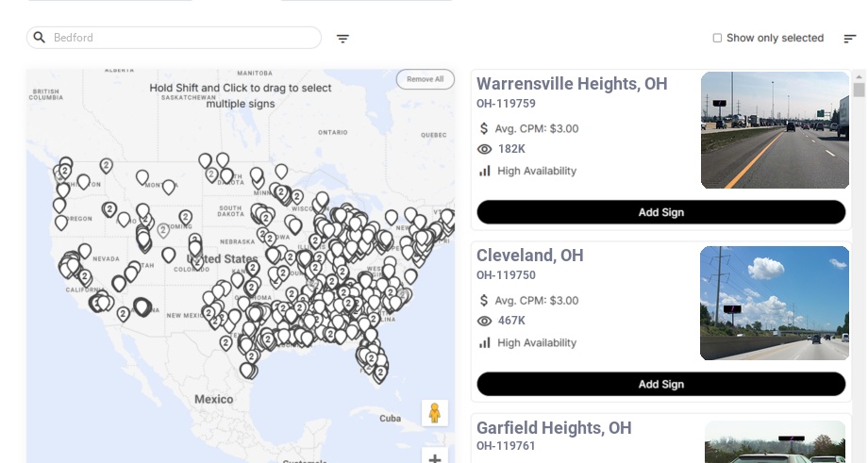Open the Warrensville Heights billboard photo
868x463 pixels.
775,130
